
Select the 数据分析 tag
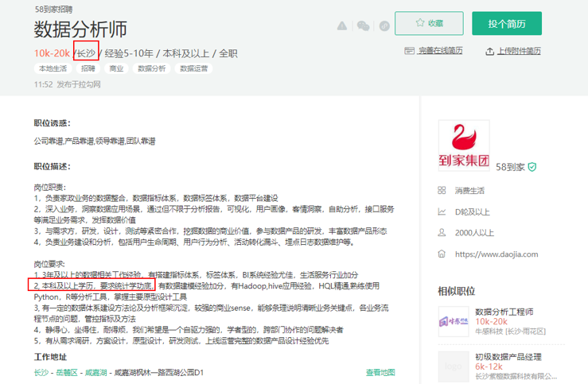click(152, 69)
